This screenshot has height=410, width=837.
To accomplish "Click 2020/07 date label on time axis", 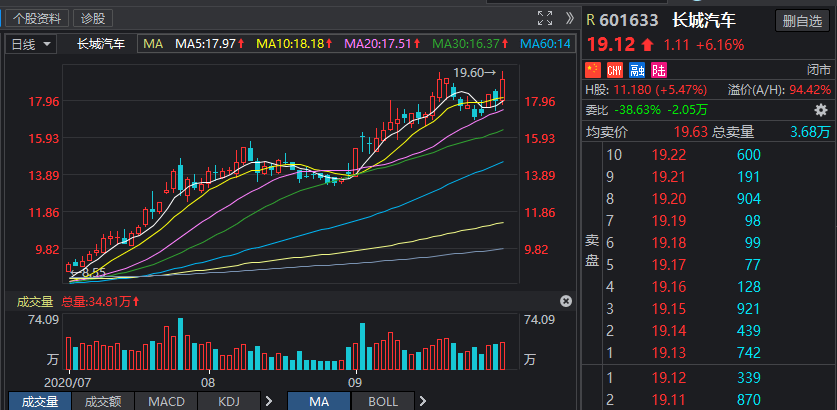I will point(67,382).
